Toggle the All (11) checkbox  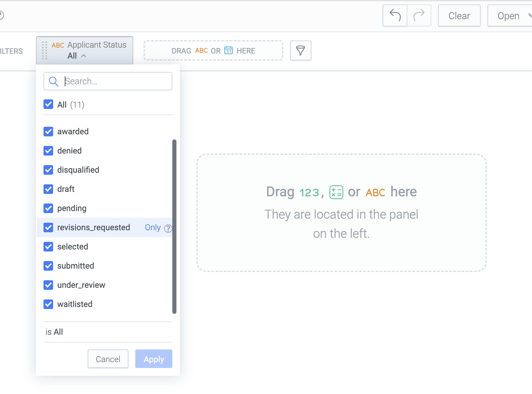(48, 104)
